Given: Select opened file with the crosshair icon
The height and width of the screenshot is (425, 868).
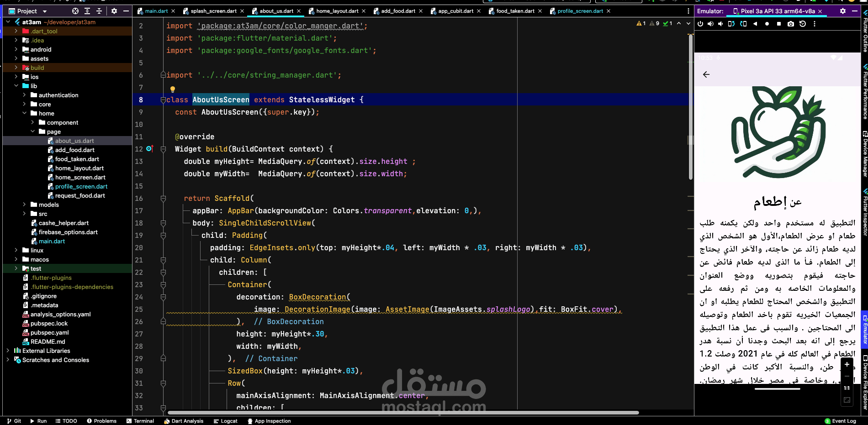Looking at the screenshot, I should pos(75,11).
